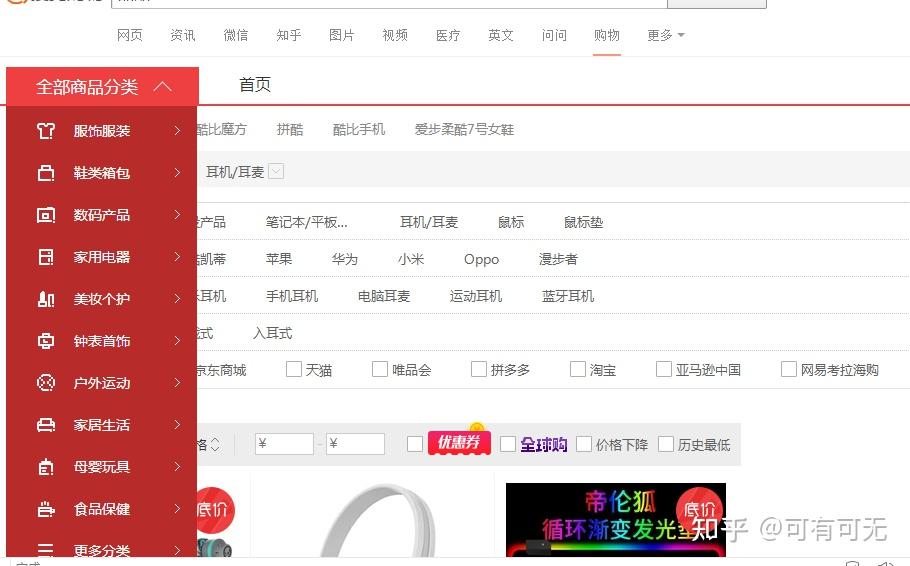Switch to the 视频 tab
This screenshot has width=910, height=566.
click(x=395, y=35)
